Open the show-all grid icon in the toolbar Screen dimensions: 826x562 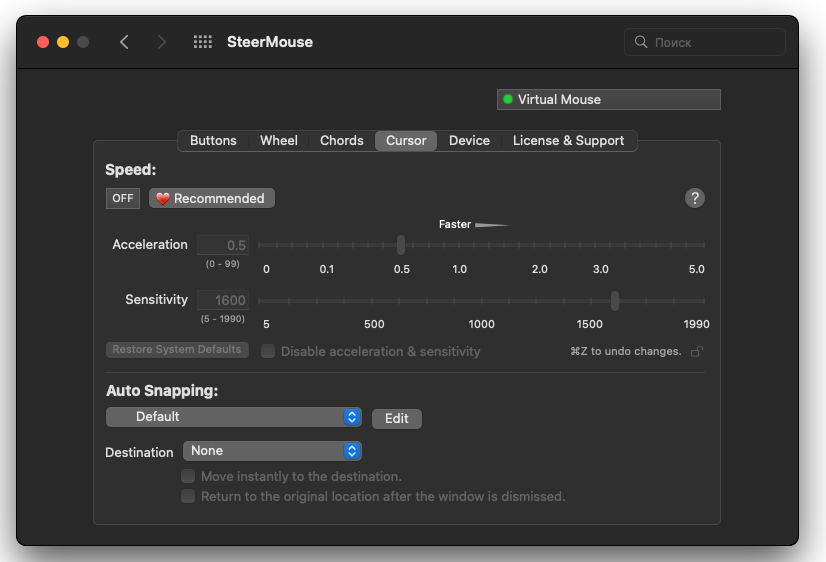(203, 42)
